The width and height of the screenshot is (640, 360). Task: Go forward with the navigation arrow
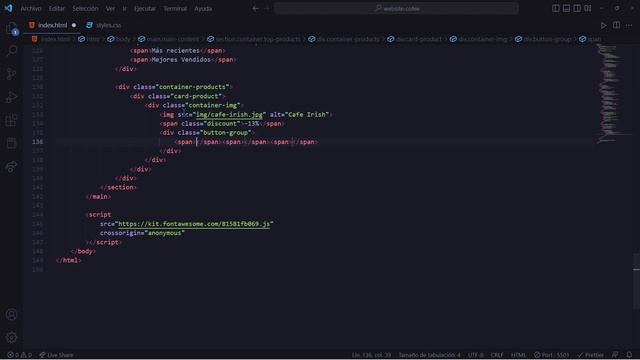(267, 8)
